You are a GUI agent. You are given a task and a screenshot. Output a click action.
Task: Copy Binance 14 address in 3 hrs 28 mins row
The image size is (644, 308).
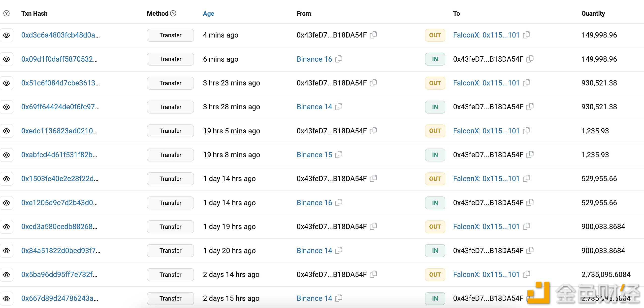pos(339,106)
